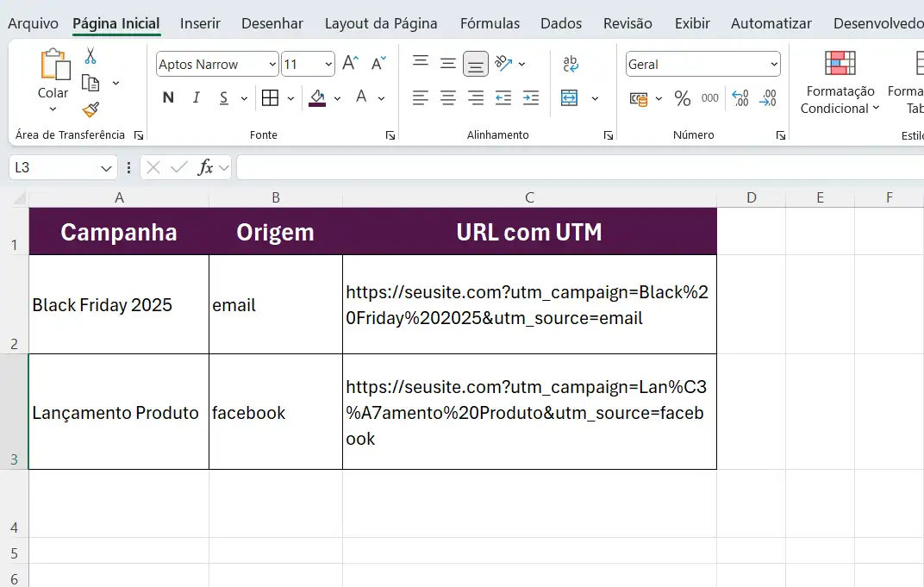924x587 pixels.
Task: Switch to the Fórmulas ribbon tab
Action: pos(490,23)
